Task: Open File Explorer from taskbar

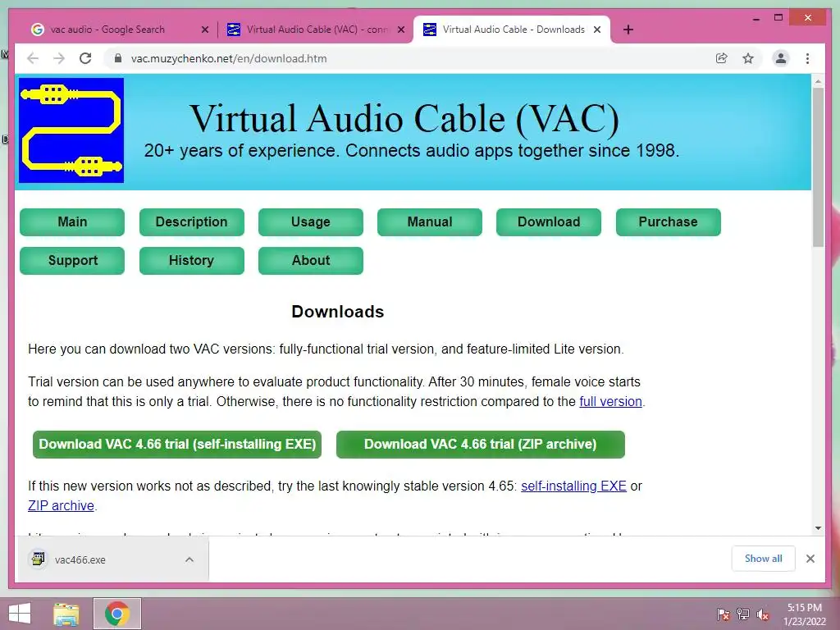Action: pos(66,614)
